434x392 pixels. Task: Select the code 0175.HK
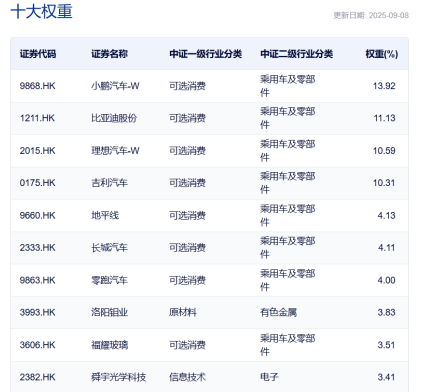38,183
